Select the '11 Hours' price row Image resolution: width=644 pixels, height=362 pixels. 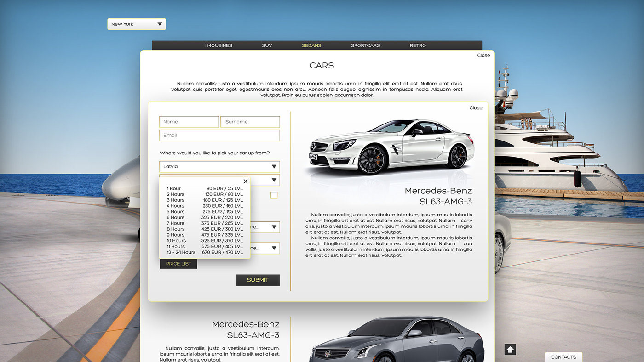(x=205, y=246)
